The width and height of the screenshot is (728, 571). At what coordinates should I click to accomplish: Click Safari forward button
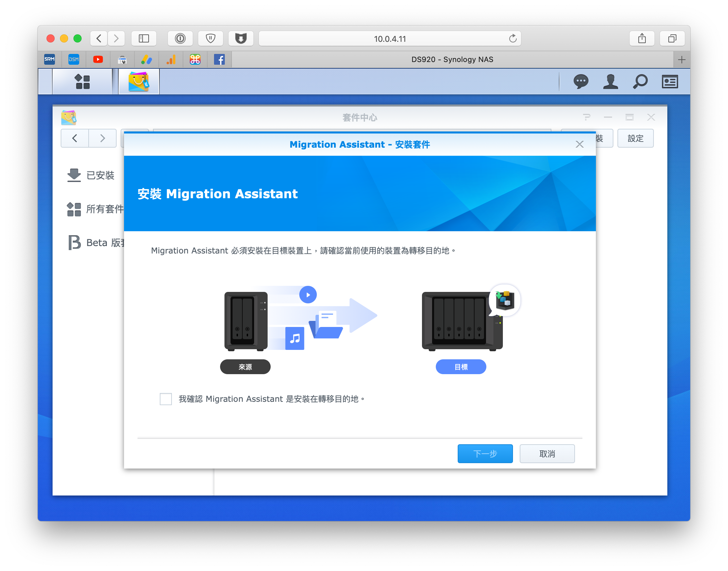[116, 38]
